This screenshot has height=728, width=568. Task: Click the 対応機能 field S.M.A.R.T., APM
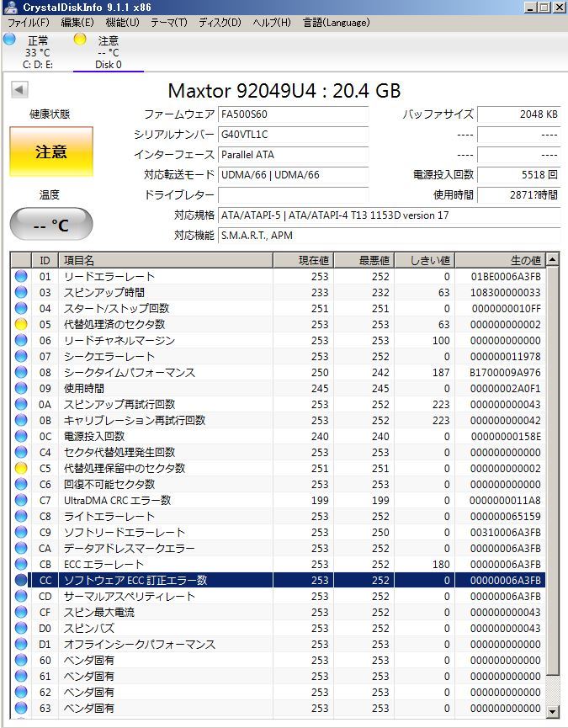click(x=389, y=236)
